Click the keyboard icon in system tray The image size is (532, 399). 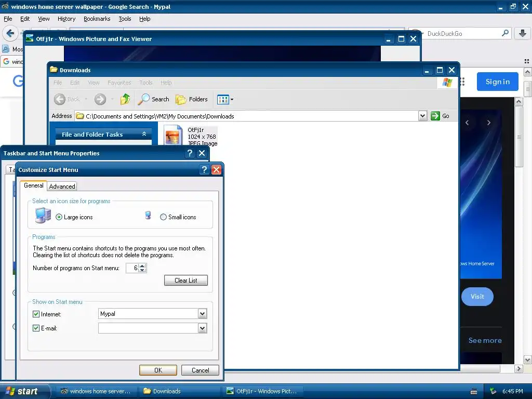(x=474, y=392)
